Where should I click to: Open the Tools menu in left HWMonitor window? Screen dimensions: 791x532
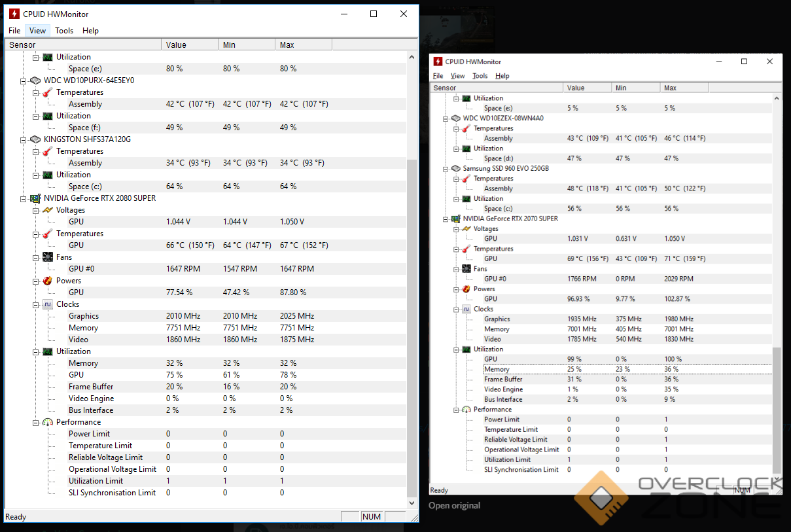click(x=64, y=31)
